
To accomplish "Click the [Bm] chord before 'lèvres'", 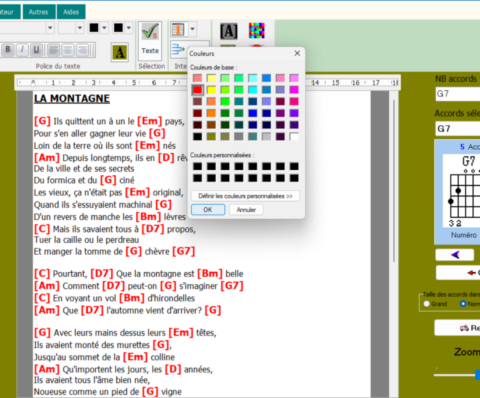I will click(148, 217).
